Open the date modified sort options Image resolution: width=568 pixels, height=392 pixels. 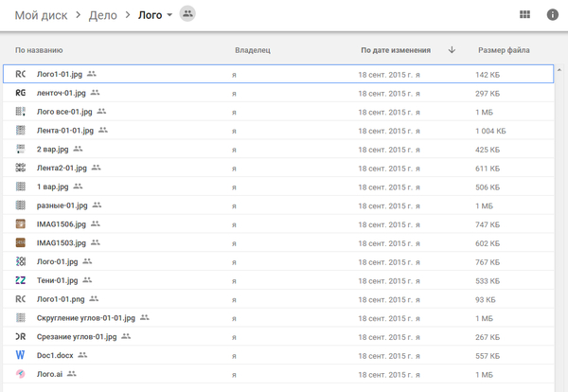click(x=396, y=50)
